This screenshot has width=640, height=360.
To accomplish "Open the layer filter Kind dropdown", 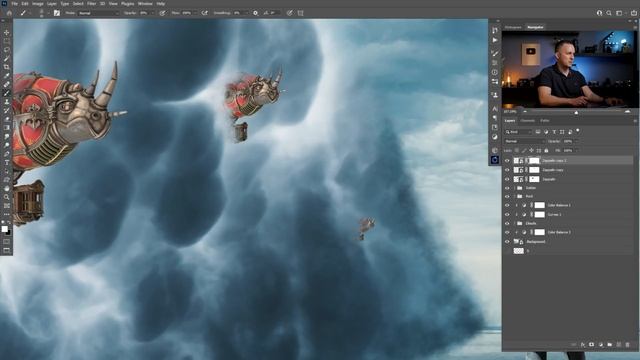I will click(519, 132).
